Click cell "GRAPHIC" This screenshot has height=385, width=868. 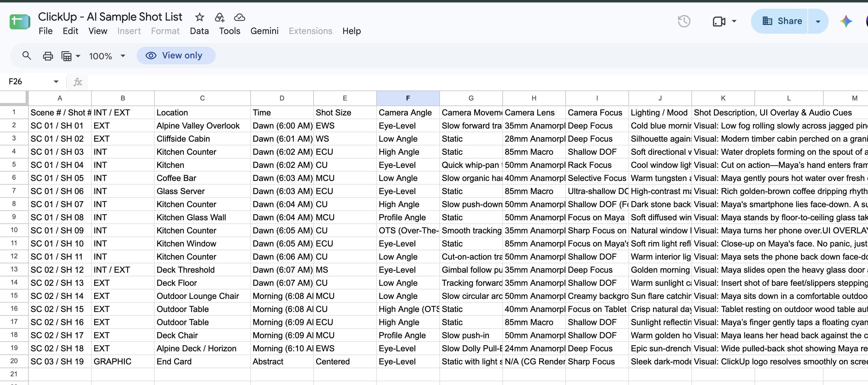click(x=123, y=361)
